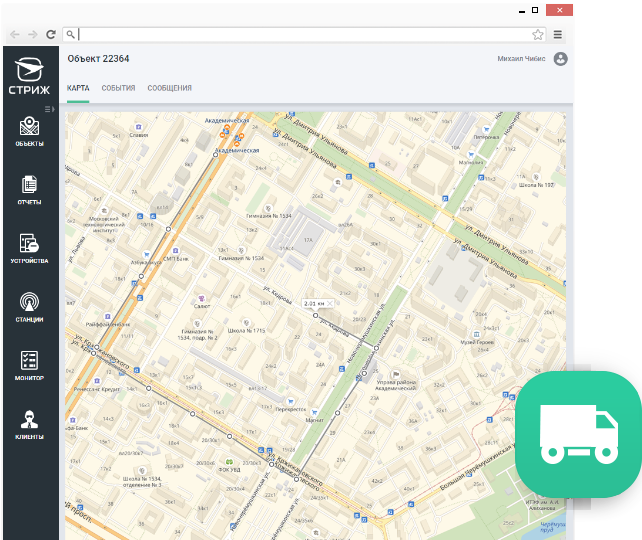Open the Монитор section

[30, 366]
